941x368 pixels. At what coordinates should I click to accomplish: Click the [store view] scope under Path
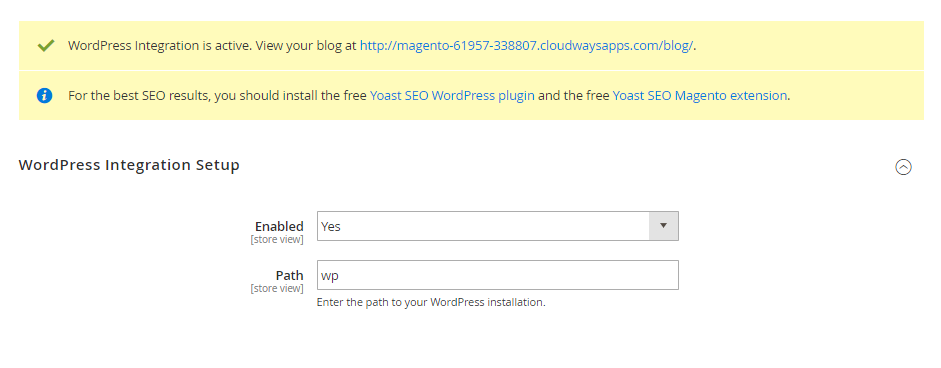click(277, 288)
